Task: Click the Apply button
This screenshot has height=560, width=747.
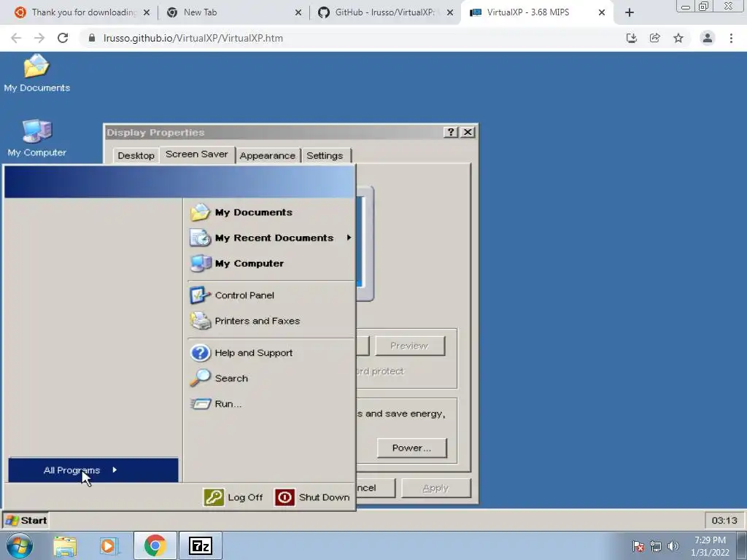Action: point(436,488)
